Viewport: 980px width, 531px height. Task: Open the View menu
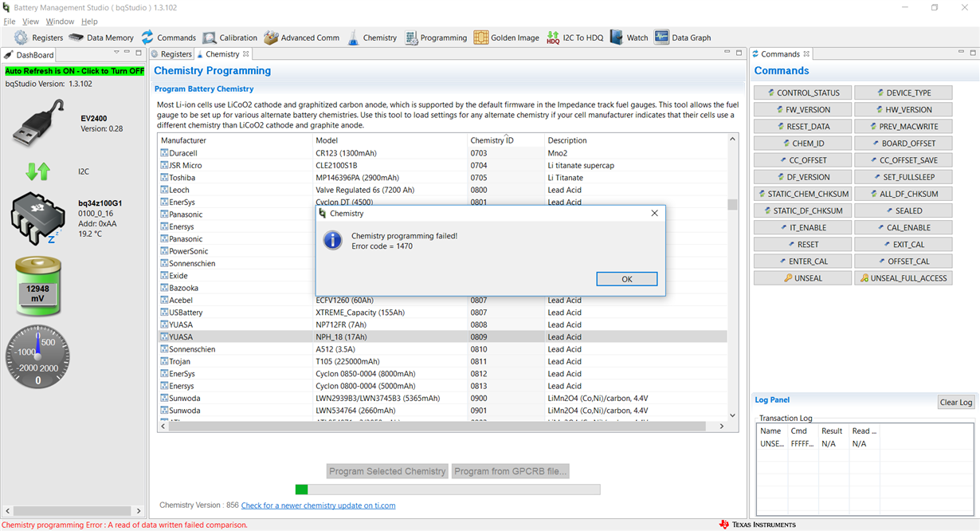click(30, 22)
